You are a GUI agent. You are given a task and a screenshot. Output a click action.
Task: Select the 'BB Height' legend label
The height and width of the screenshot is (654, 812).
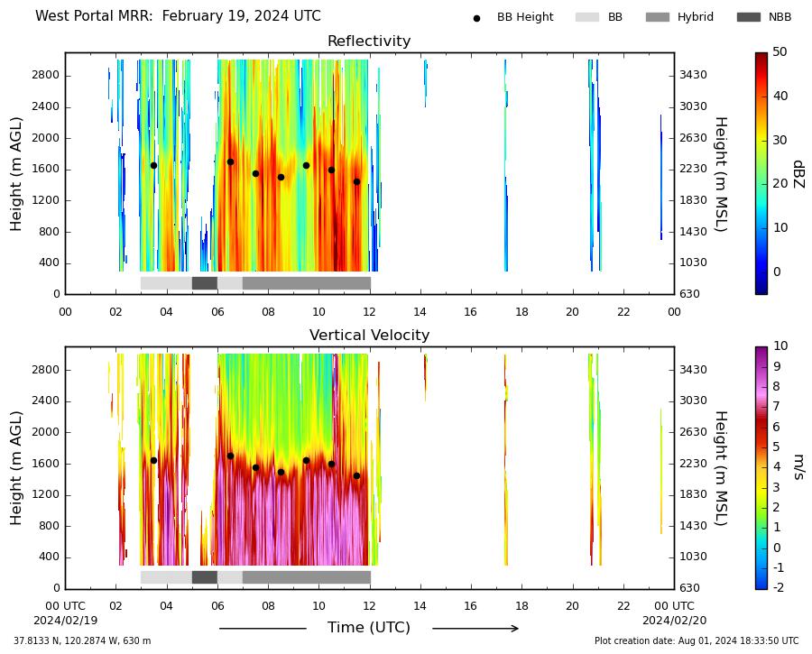[x=525, y=17]
